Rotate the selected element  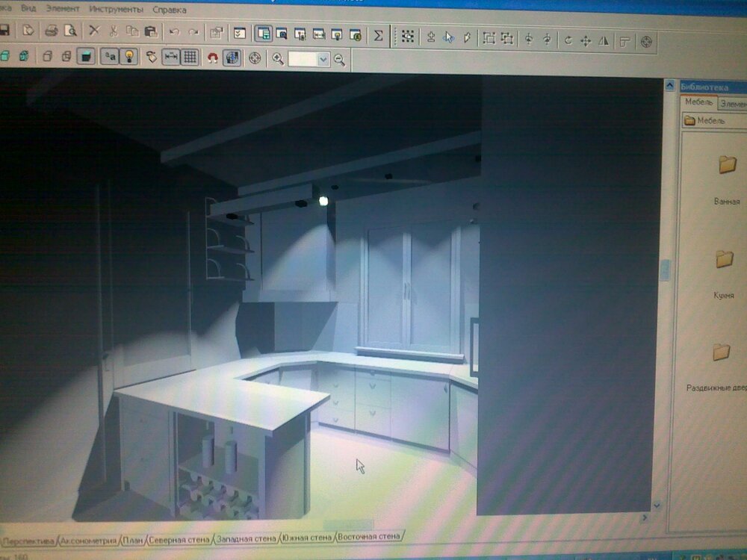tap(568, 40)
